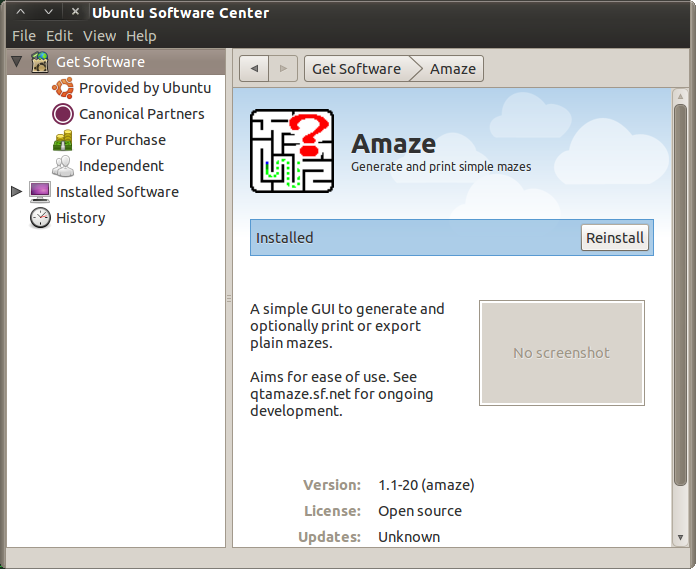Click the Reinstall button
This screenshot has height=569, width=696.
coord(615,238)
